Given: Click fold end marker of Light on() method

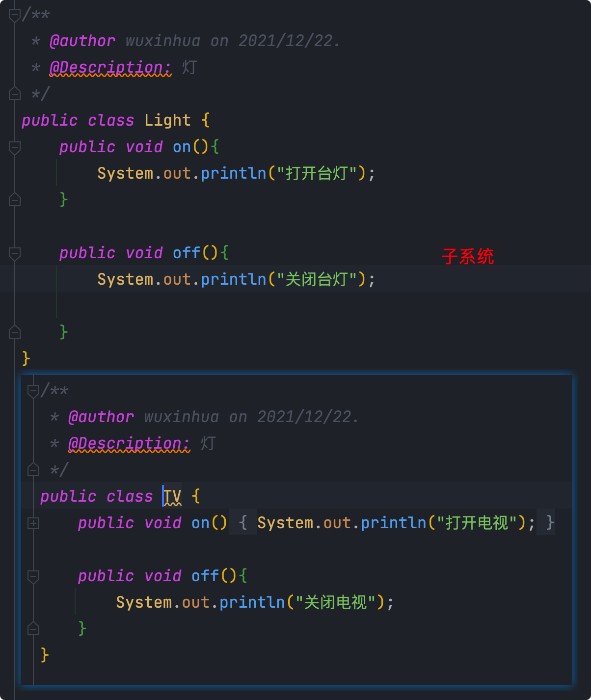Looking at the screenshot, I should [x=15, y=200].
